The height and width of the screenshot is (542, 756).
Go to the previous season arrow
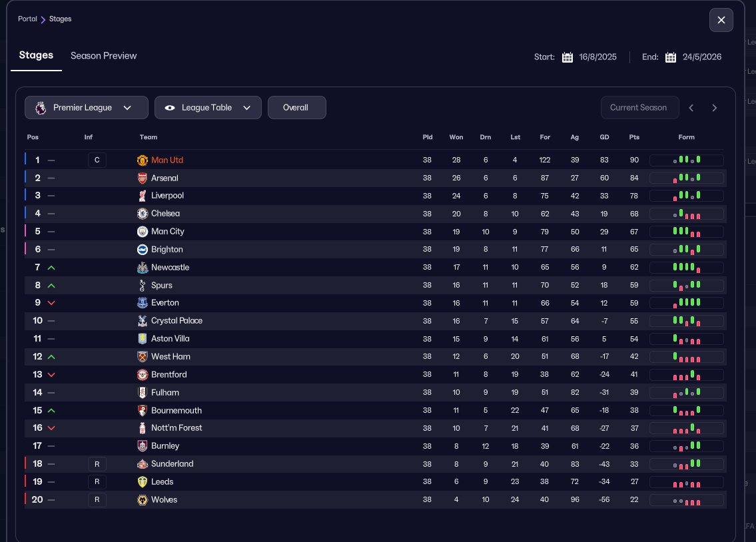click(x=691, y=108)
